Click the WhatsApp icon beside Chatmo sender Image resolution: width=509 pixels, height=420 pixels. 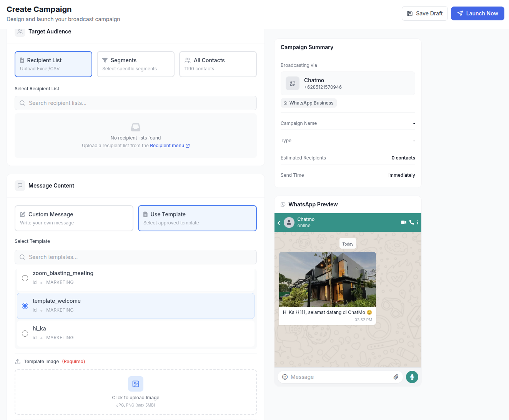[x=293, y=83]
